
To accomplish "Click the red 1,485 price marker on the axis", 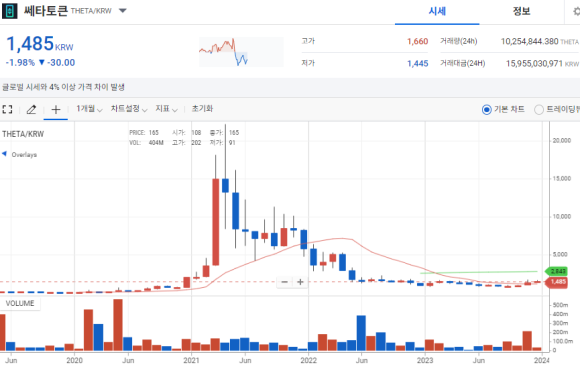I will 557,282.
